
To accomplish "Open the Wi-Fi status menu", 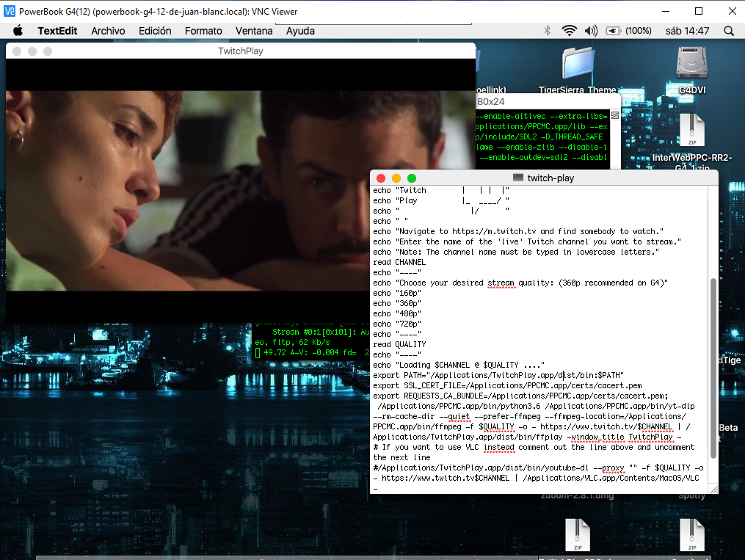I will pyautogui.click(x=569, y=31).
